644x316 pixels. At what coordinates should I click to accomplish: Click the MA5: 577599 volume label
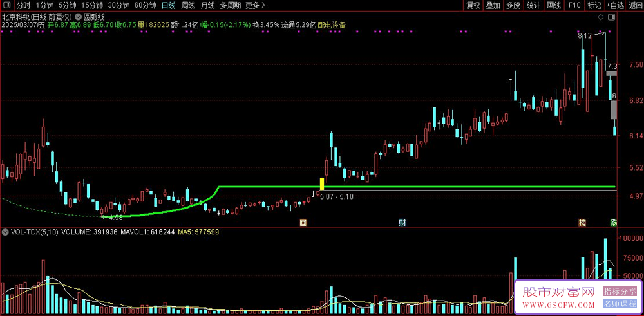198,232
